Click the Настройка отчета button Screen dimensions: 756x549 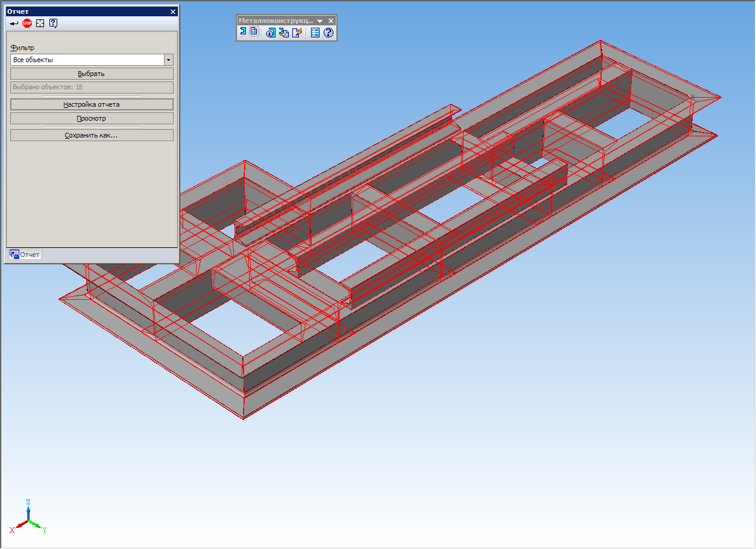pyautogui.click(x=92, y=104)
